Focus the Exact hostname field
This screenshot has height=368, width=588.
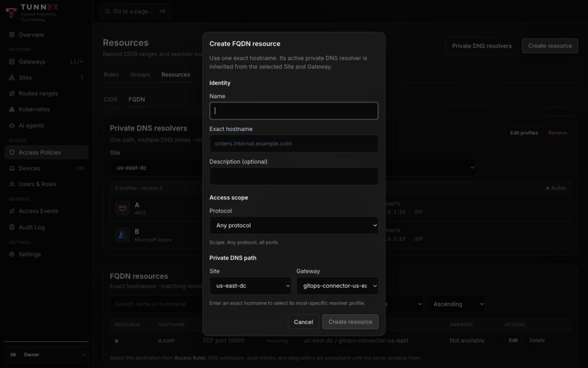coord(294,144)
